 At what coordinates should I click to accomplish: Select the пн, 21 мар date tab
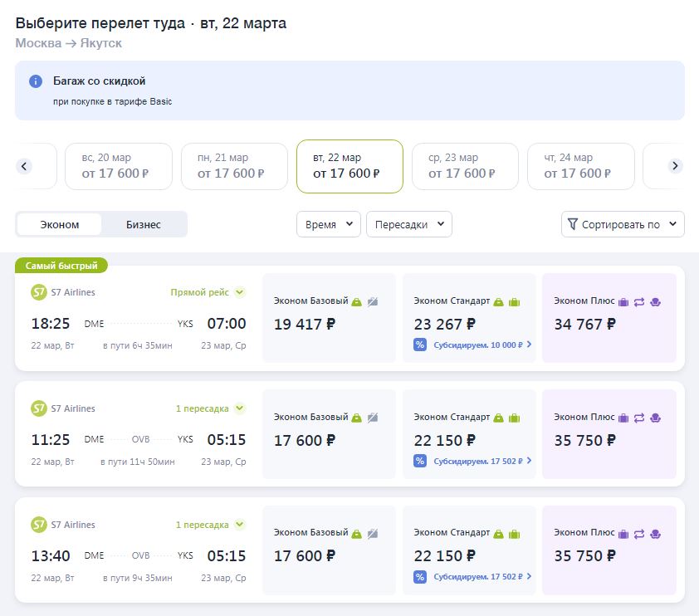click(234, 166)
